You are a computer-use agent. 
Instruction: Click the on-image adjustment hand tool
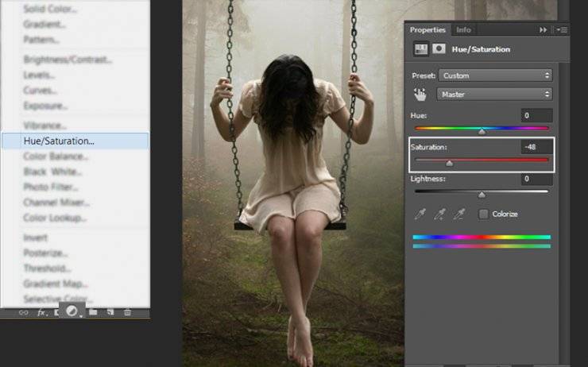[420, 95]
